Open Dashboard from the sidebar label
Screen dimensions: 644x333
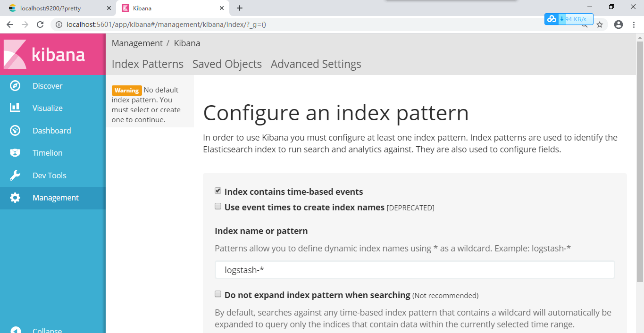[52, 131]
